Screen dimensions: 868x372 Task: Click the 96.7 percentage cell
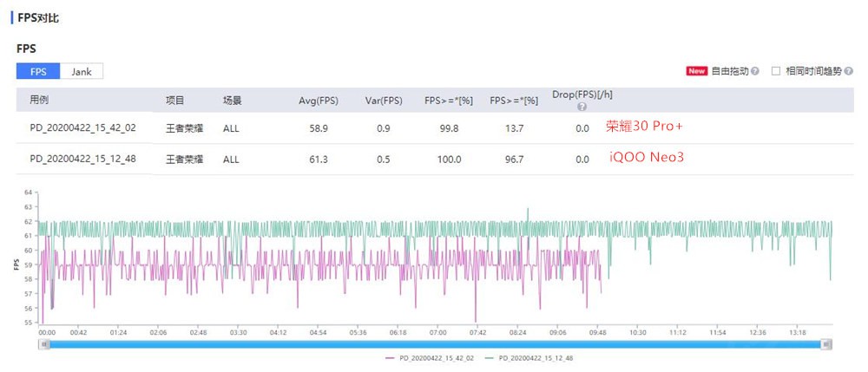coord(514,160)
